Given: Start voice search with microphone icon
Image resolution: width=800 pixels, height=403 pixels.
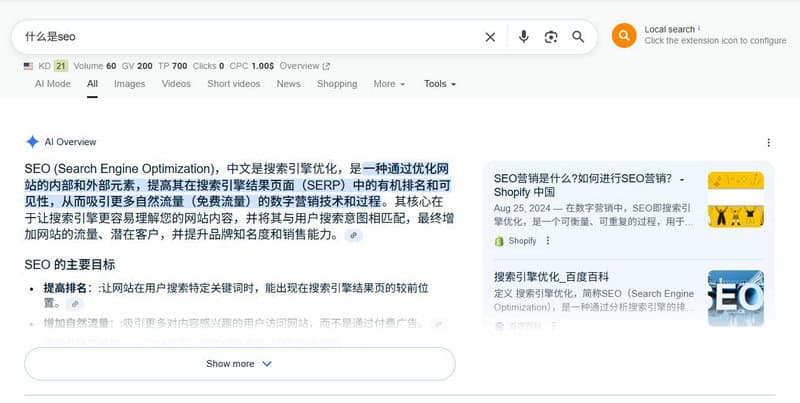Looking at the screenshot, I should [523, 37].
